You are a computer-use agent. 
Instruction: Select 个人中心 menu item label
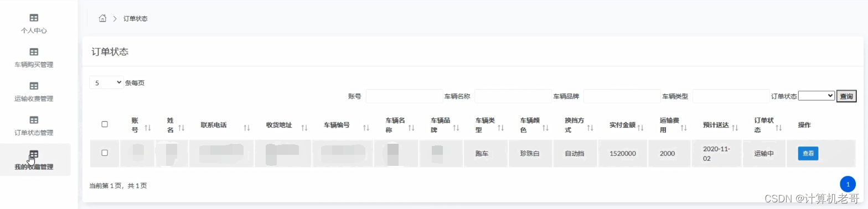[34, 30]
